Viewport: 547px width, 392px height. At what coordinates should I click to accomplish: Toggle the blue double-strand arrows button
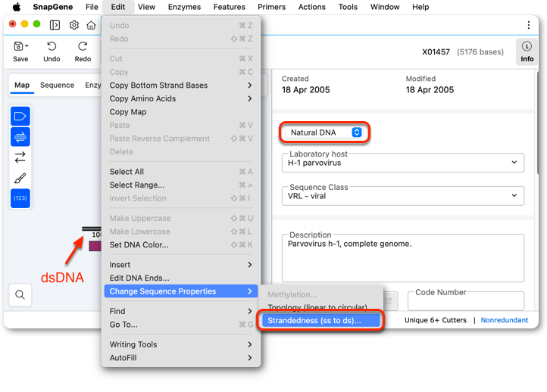pos(20,136)
